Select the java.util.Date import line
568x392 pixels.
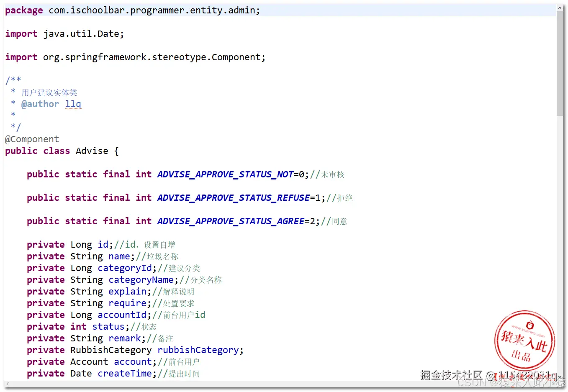[x=64, y=34]
